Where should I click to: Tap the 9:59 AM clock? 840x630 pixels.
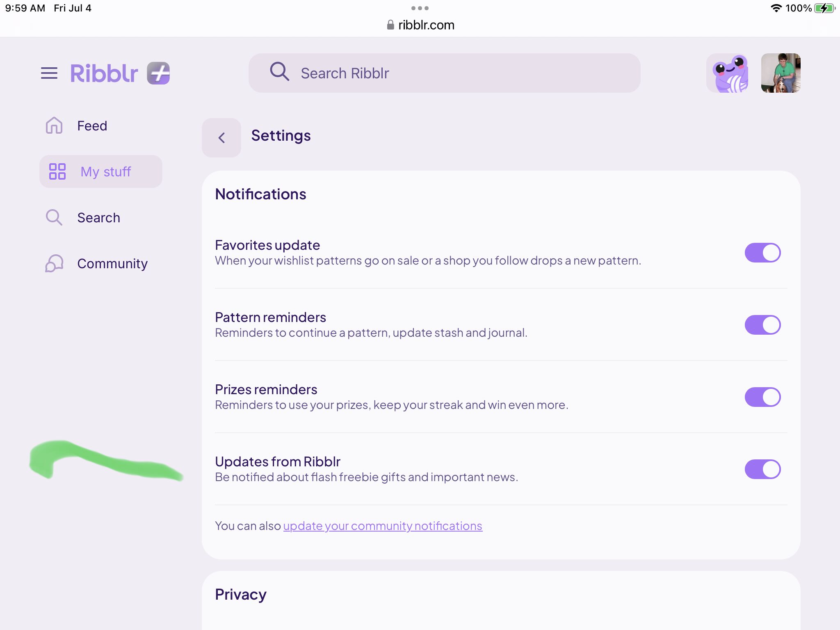point(25,8)
